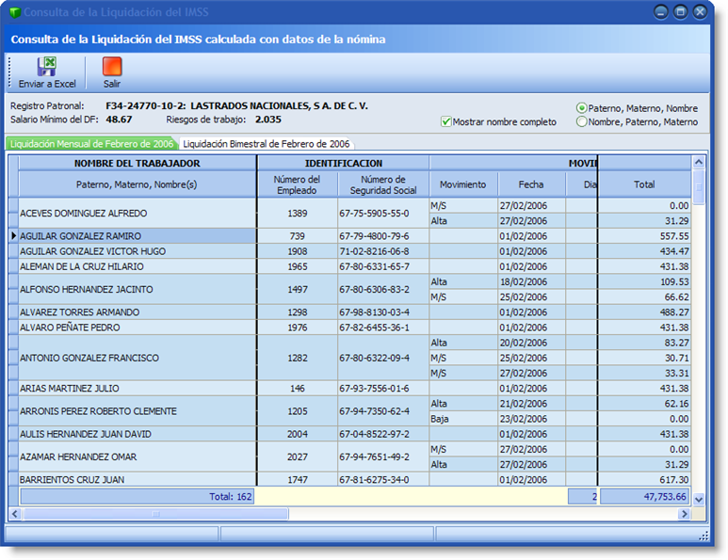Click the green app icon in title bar
This screenshot has width=728, height=560.
coord(15,12)
